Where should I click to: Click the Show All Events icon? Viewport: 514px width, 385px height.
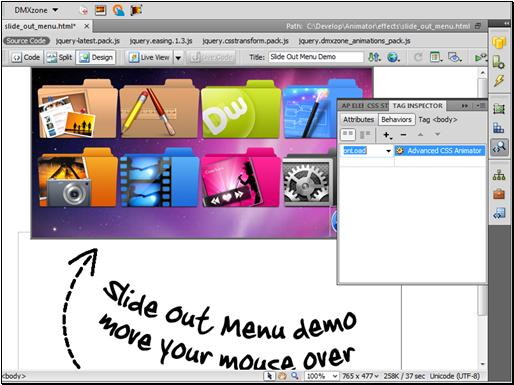click(x=365, y=135)
